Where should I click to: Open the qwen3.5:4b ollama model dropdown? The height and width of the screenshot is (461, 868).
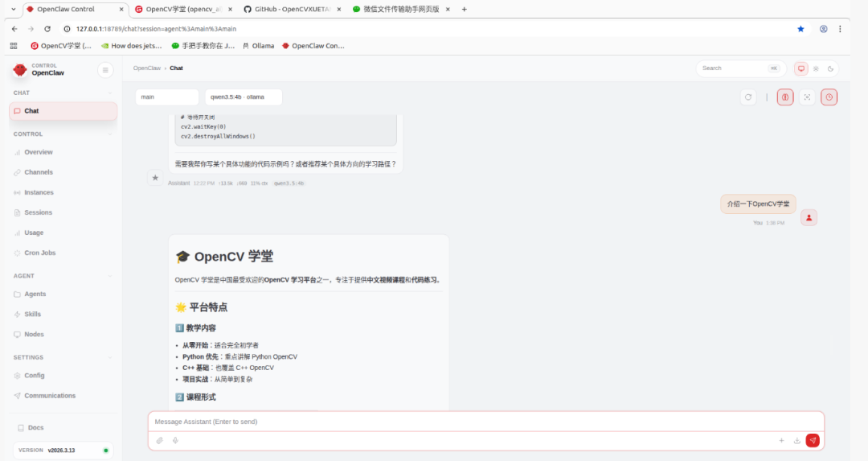[243, 97]
